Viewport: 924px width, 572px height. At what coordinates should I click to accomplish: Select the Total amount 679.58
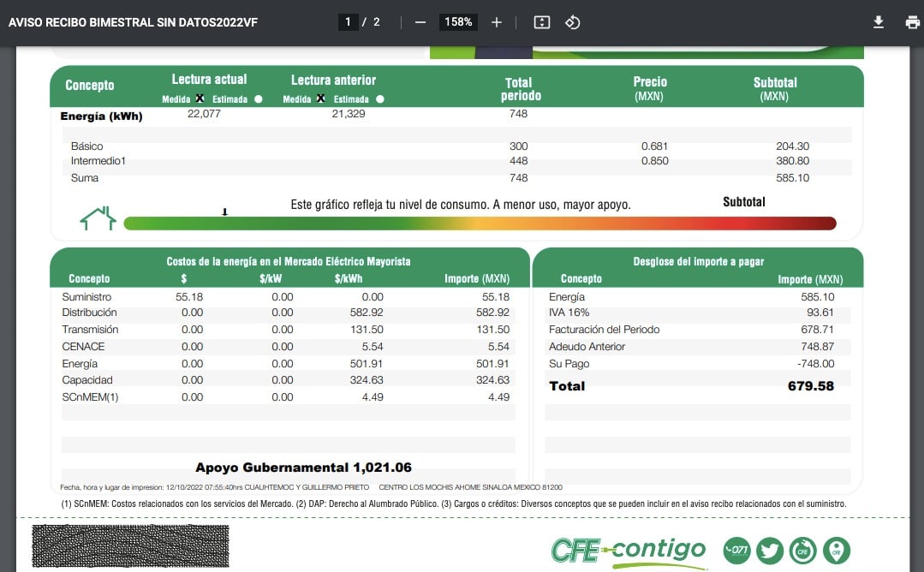(811, 386)
